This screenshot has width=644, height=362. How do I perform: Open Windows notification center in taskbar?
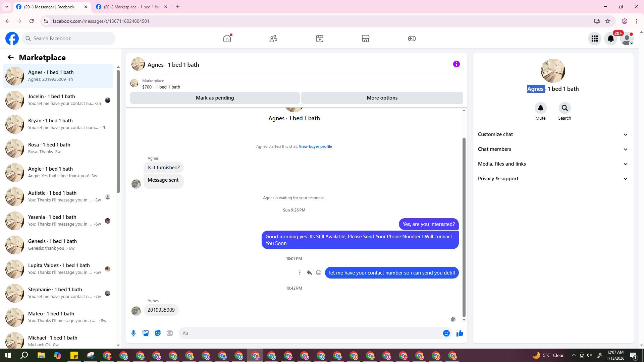click(x=633, y=356)
